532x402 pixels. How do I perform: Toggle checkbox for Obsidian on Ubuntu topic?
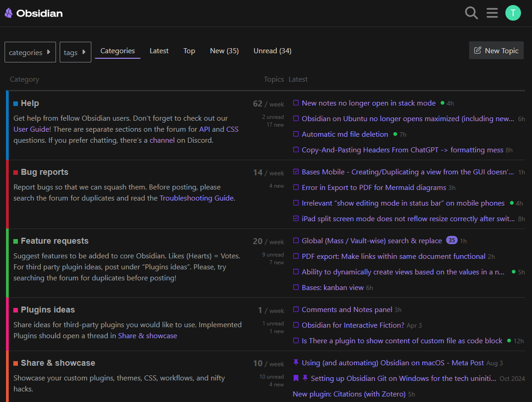tap(296, 118)
